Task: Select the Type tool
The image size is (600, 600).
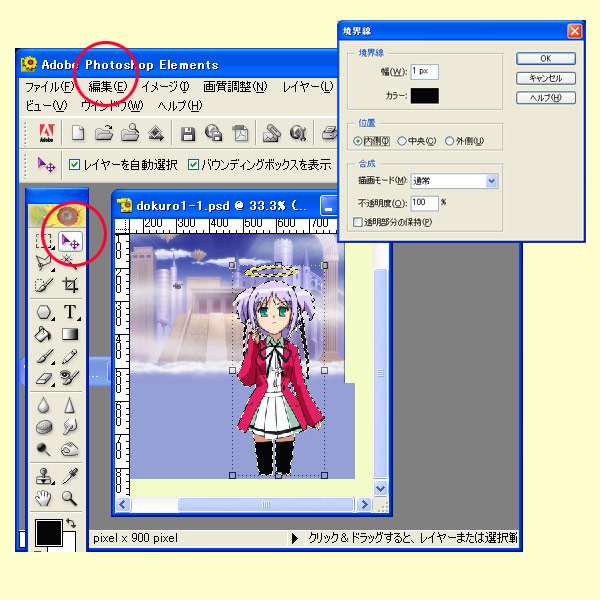Action: pos(70,312)
